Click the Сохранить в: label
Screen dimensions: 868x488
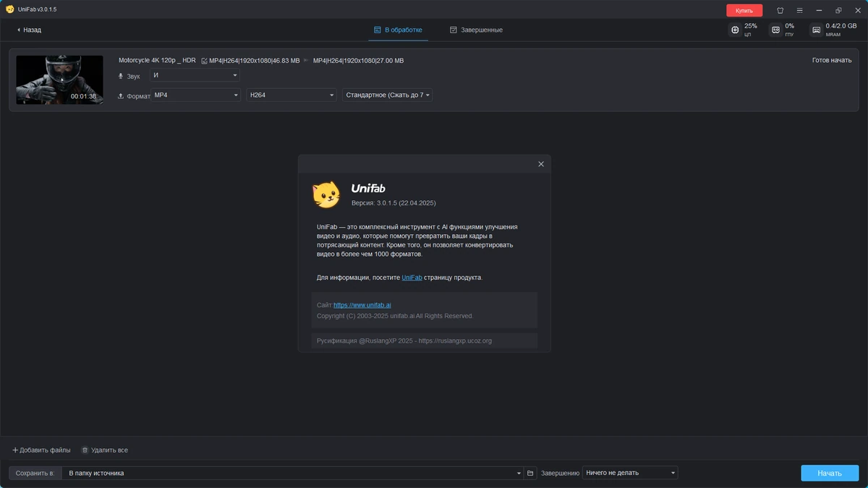click(x=35, y=473)
